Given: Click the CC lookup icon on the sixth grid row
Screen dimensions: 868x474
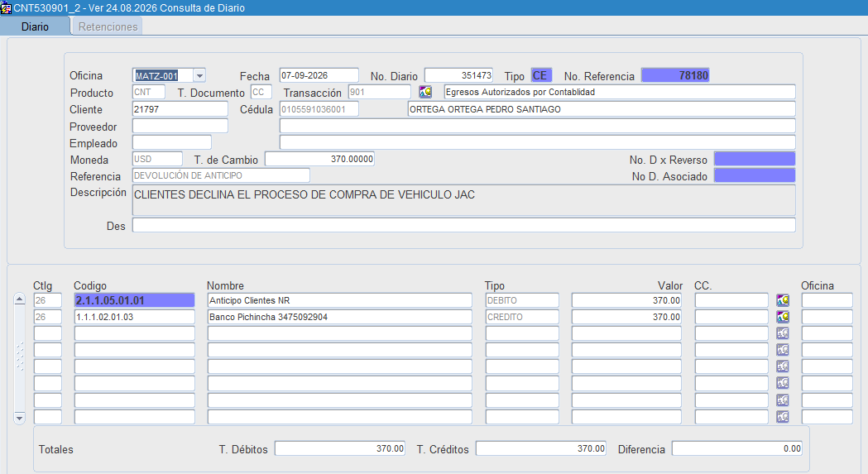Looking at the screenshot, I should pyautogui.click(x=783, y=383).
